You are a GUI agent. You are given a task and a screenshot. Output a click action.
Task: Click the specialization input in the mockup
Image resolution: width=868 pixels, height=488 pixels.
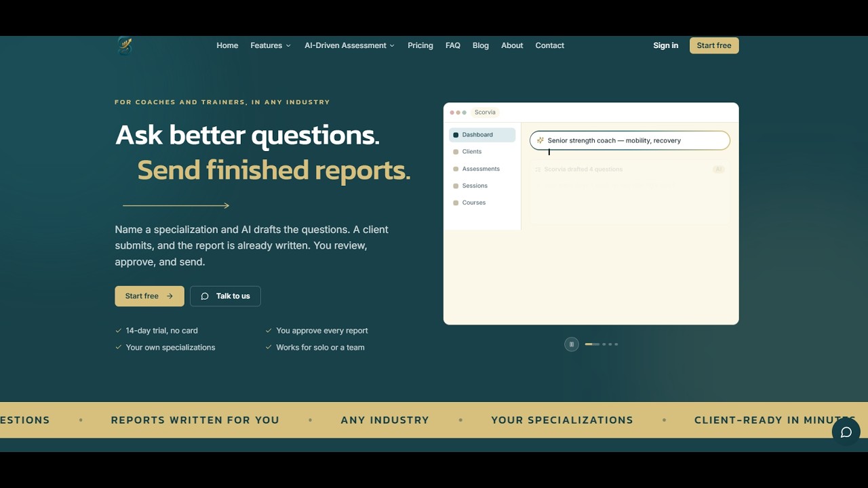click(630, 140)
